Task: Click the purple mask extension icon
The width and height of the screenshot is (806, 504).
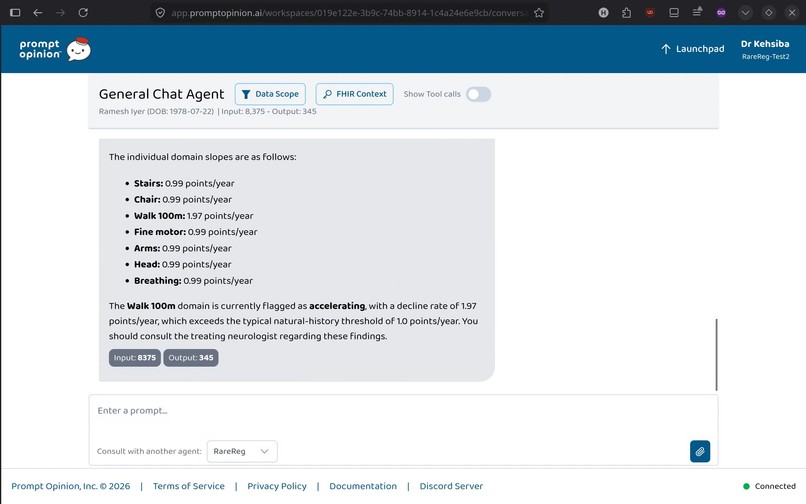Action: click(721, 12)
